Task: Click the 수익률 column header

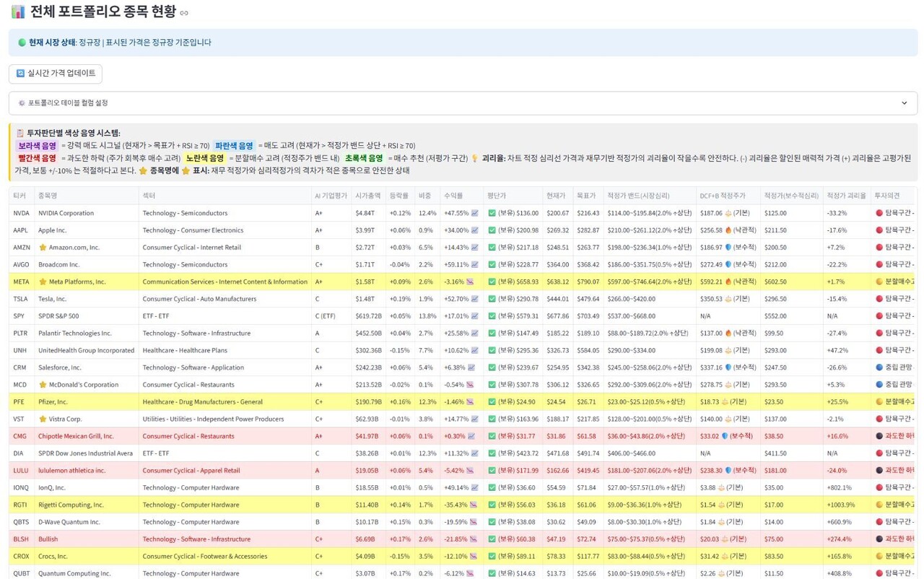Action: [x=453, y=196]
